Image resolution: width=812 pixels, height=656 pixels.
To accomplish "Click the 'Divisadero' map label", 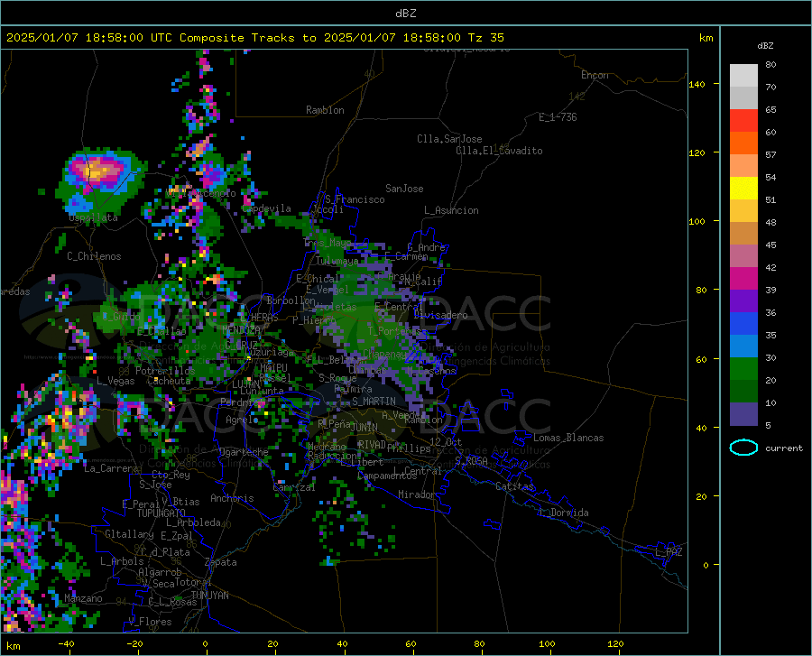I will (440, 315).
